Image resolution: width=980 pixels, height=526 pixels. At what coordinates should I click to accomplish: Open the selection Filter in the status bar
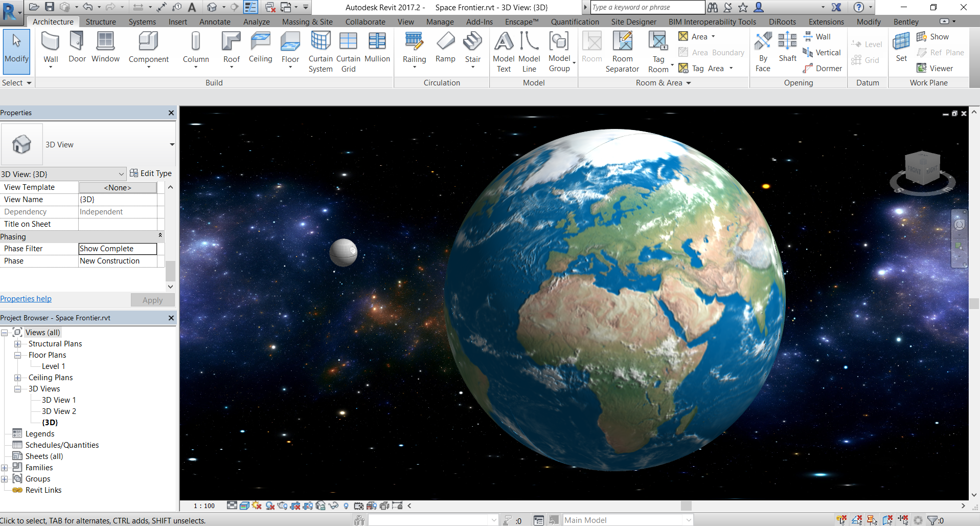(x=933, y=520)
